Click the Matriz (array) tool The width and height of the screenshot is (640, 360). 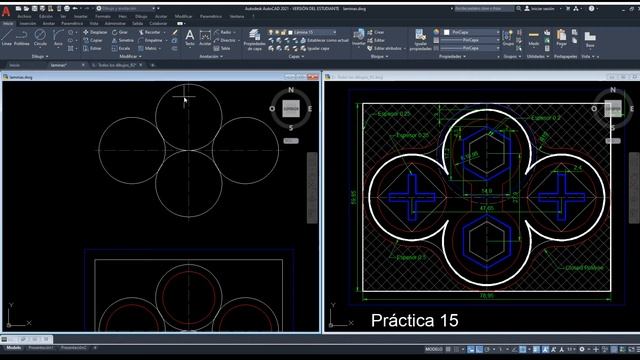[148, 49]
